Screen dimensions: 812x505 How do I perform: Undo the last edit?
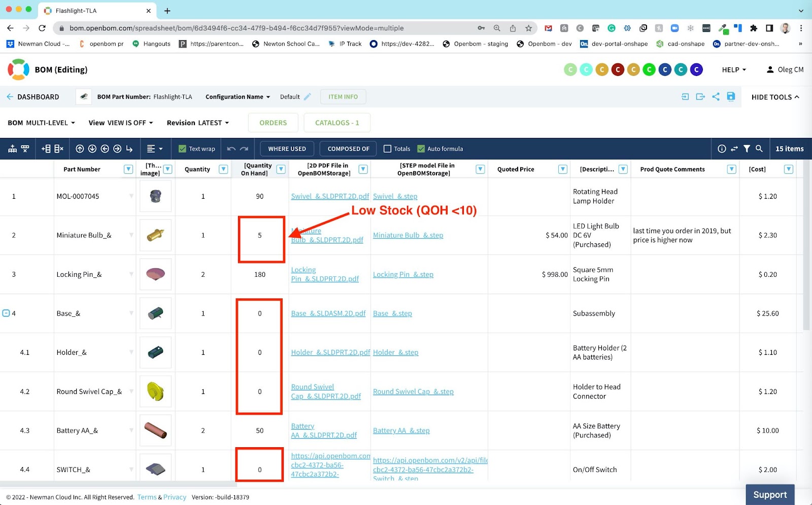(x=231, y=149)
